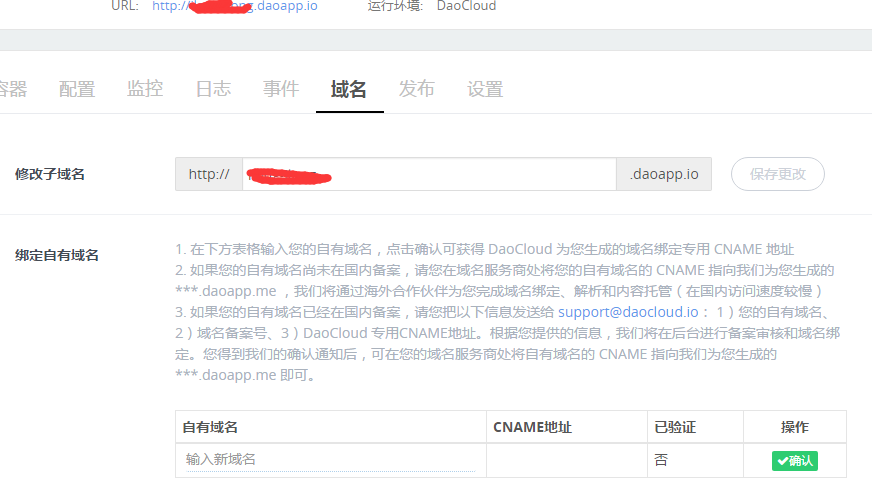Go to the 日志 logs tab
The image size is (872, 504).
213,89
